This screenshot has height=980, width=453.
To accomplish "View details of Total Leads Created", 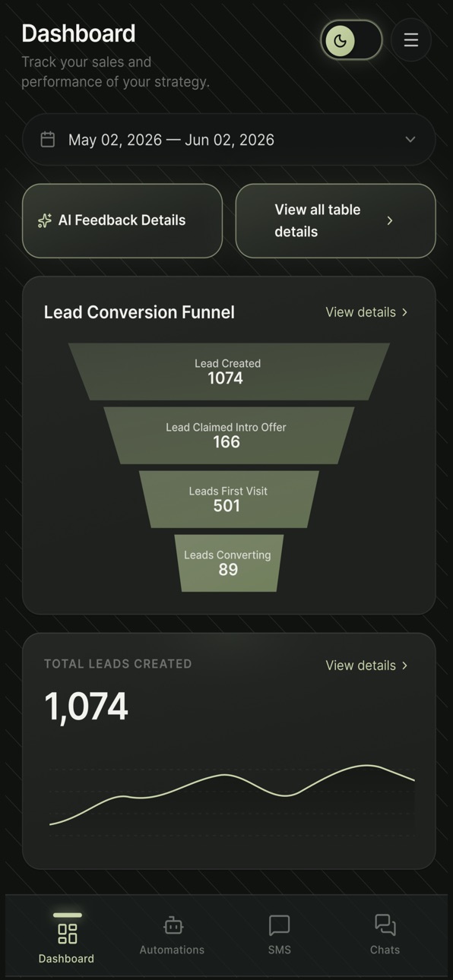I will 367,665.
